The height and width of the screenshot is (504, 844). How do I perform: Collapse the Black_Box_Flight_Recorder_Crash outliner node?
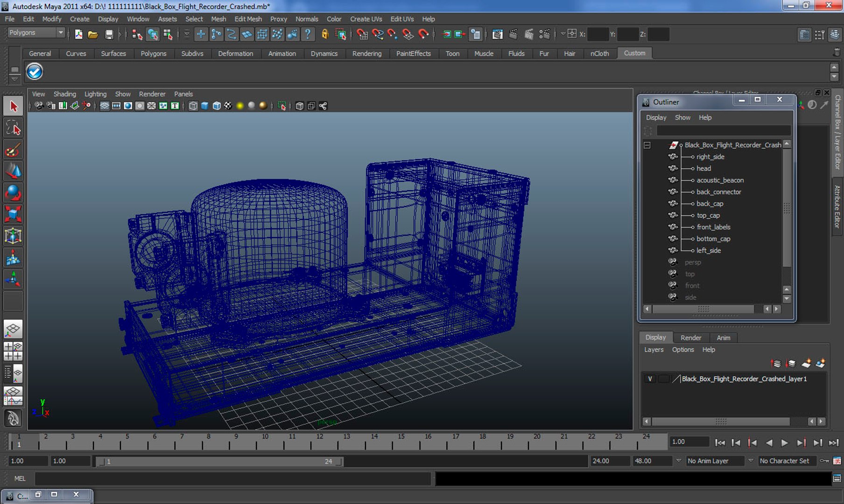pos(647,145)
